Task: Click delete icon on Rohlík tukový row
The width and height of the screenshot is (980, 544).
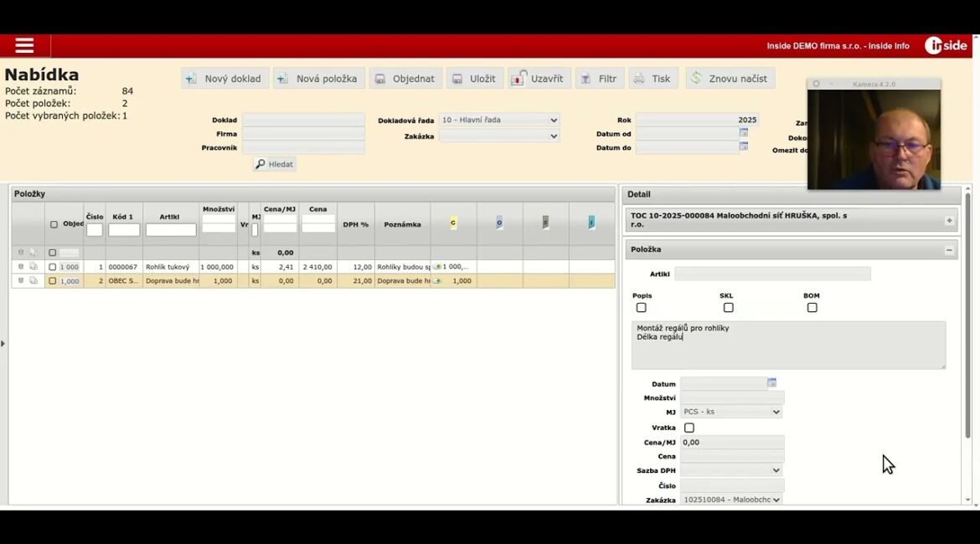Action: [21, 267]
